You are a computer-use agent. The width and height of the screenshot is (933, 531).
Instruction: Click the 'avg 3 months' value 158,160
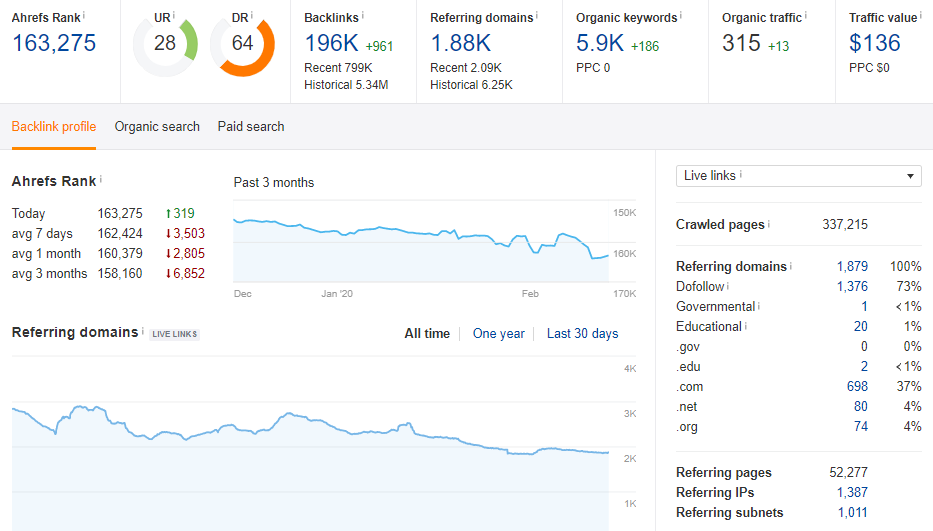coord(120,274)
